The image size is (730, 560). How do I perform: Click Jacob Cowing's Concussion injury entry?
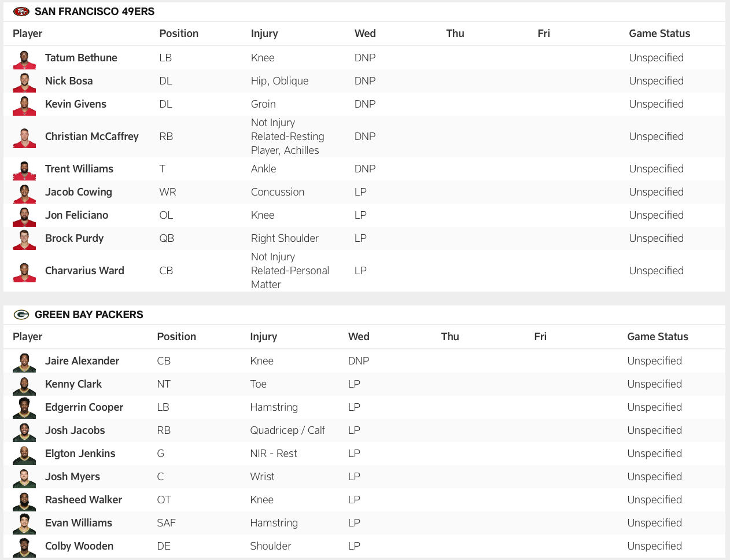click(278, 192)
